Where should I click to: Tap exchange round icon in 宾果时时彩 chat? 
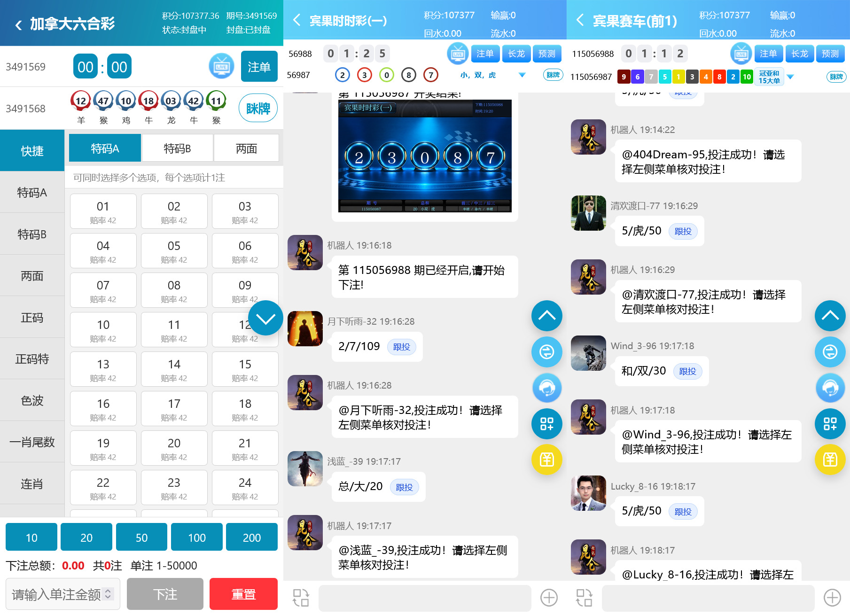point(547,352)
